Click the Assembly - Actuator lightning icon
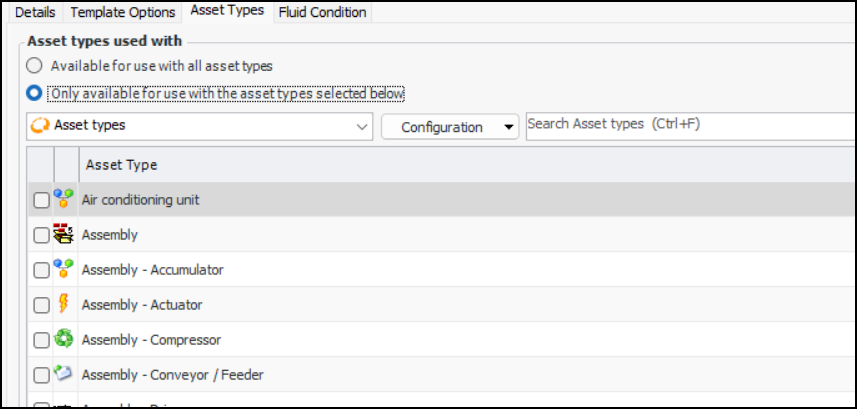 (64, 305)
